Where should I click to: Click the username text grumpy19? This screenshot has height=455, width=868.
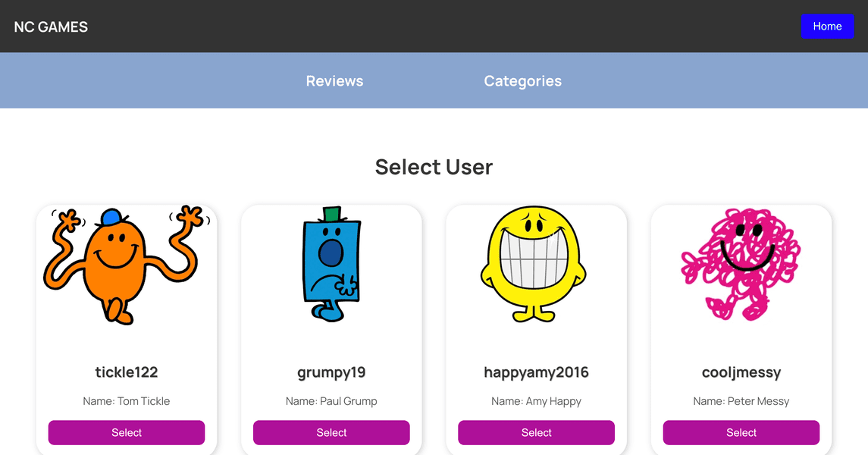click(x=331, y=372)
